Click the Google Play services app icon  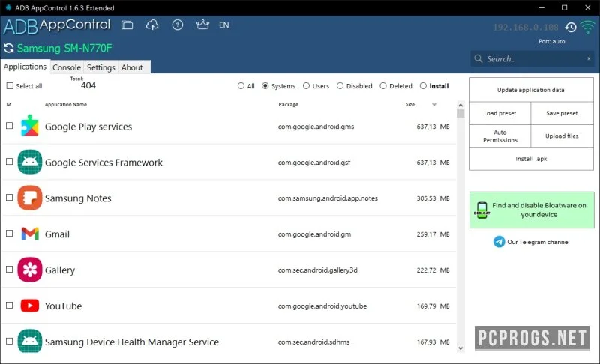click(x=30, y=126)
